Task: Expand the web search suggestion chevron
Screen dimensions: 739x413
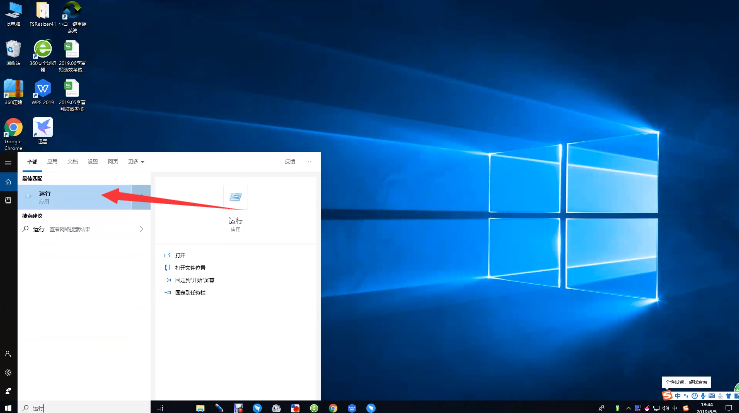Action: pyautogui.click(x=141, y=229)
